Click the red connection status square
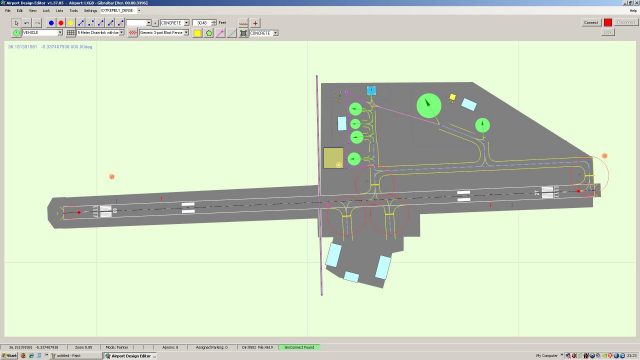Image resolution: width=640 pixels, height=360 pixels. 608,22
